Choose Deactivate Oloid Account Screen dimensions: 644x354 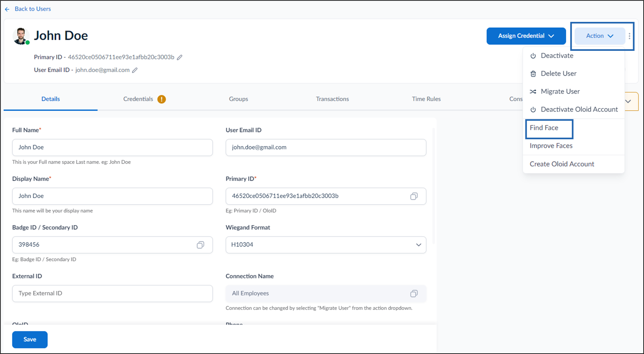[x=574, y=110]
